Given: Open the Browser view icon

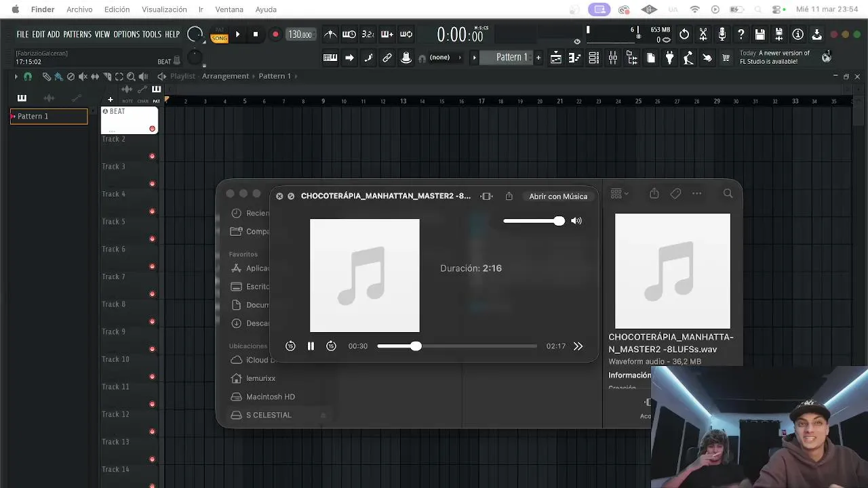Looking at the screenshot, I should click(632, 58).
